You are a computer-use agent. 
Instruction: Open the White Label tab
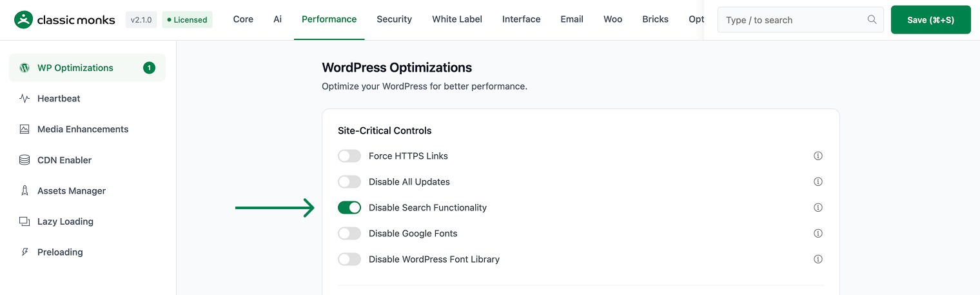pyautogui.click(x=457, y=19)
